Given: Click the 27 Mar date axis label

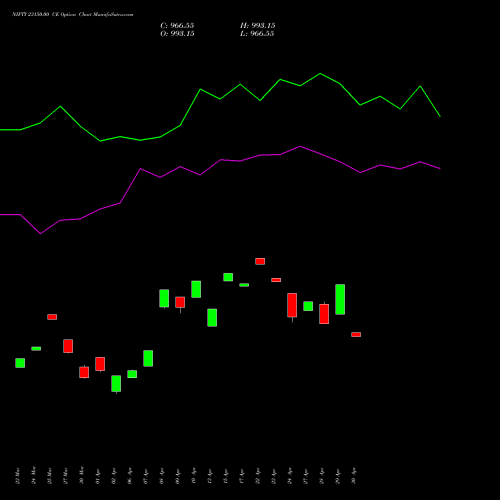Looking at the screenshot, I should [x=66, y=476].
